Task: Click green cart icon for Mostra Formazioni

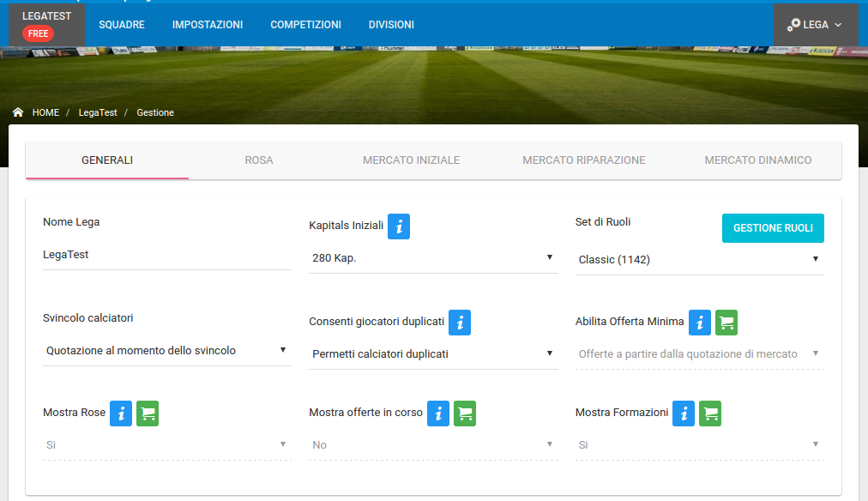Action: click(x=710, y=413)
